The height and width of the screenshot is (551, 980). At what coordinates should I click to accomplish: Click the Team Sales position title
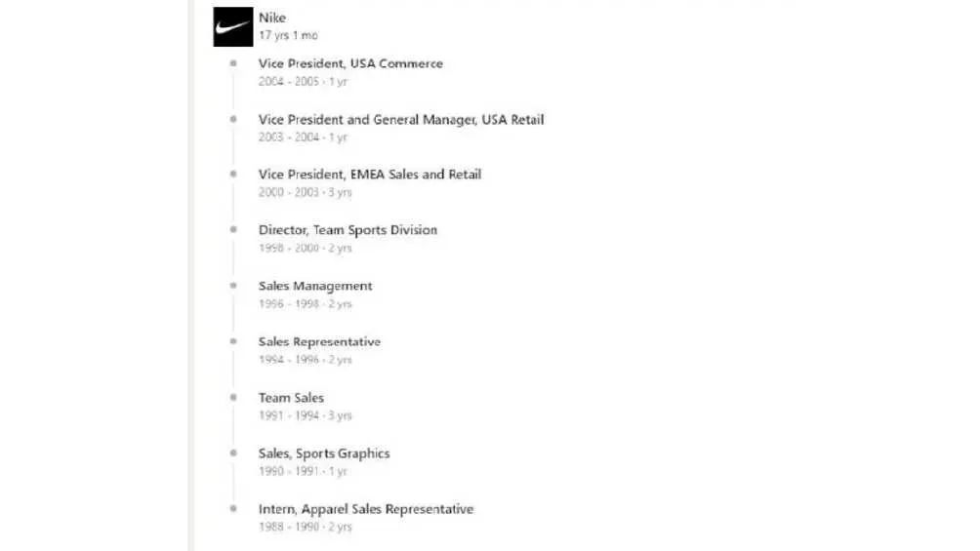click(291, 397)
